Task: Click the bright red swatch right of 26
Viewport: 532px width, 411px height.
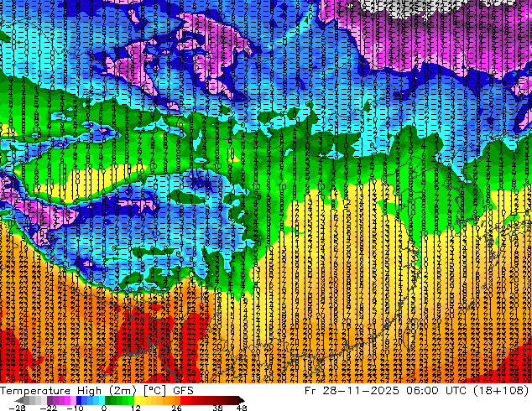Action: 183,400
